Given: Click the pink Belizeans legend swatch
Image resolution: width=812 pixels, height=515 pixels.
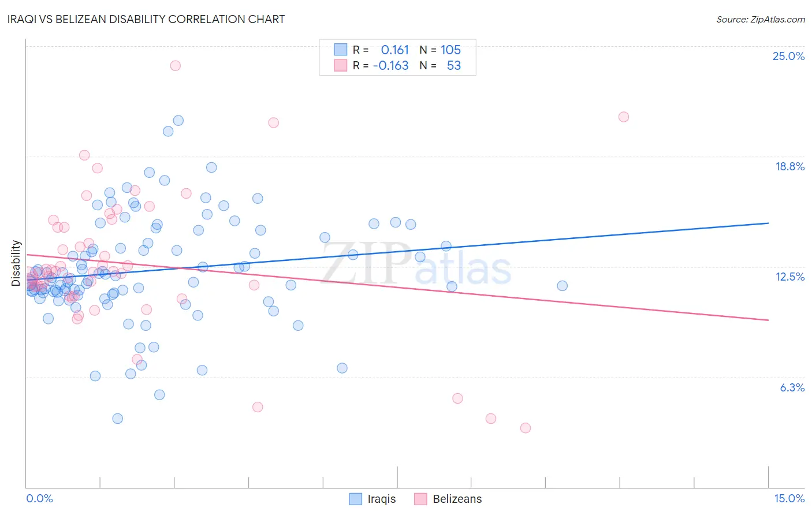Looking at the screenshot, I should [420, 499].
